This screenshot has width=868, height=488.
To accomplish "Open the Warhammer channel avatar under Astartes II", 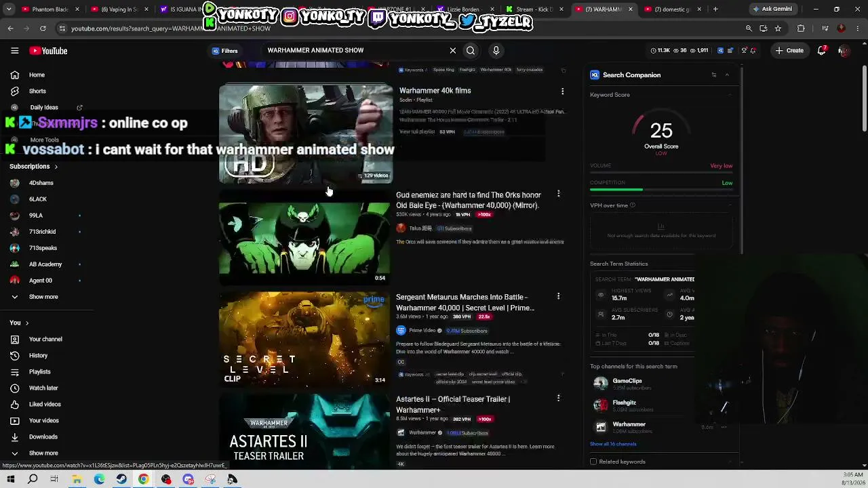I will click(x=401, y=433).
